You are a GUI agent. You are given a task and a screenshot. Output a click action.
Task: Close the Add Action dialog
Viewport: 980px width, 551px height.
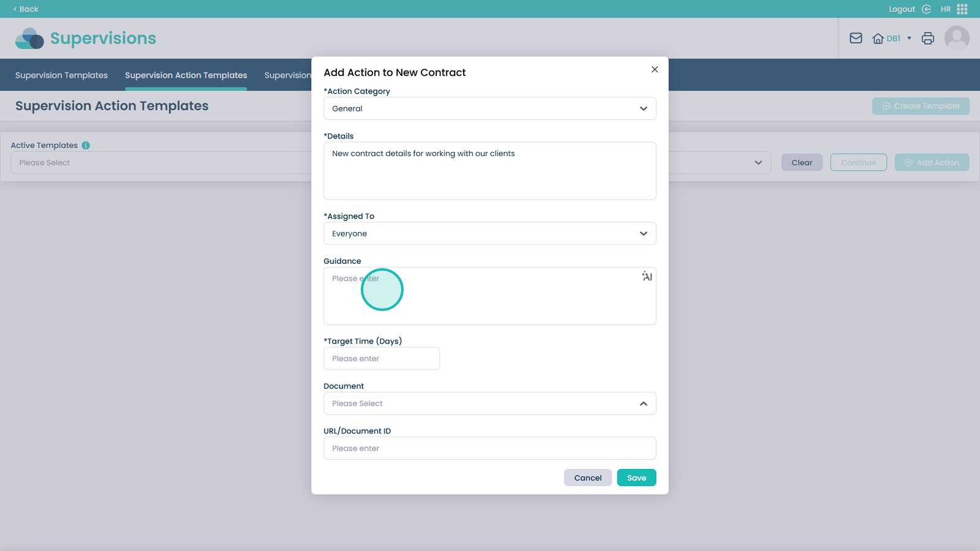pos(655,69)
